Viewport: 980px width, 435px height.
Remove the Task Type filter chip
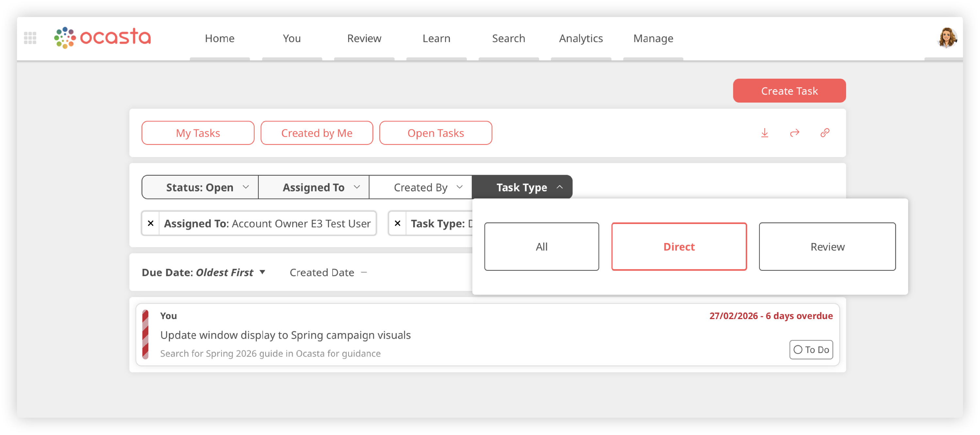click(397, 223)
